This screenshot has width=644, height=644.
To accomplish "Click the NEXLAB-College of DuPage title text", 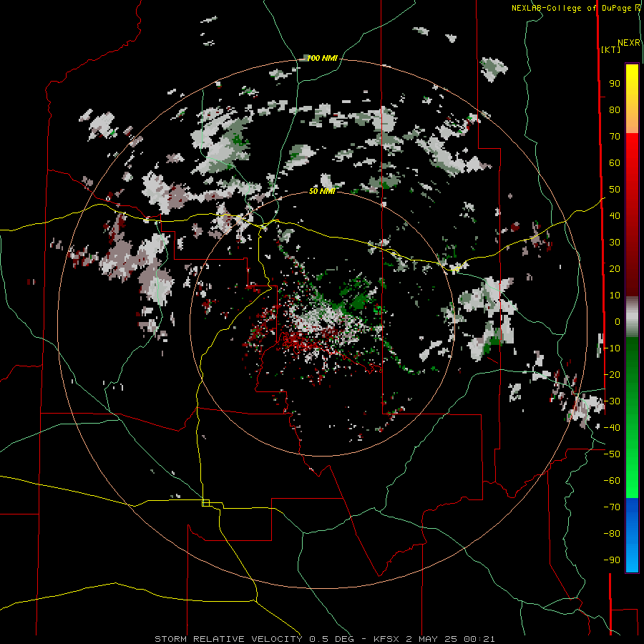I will pos(572,8).
